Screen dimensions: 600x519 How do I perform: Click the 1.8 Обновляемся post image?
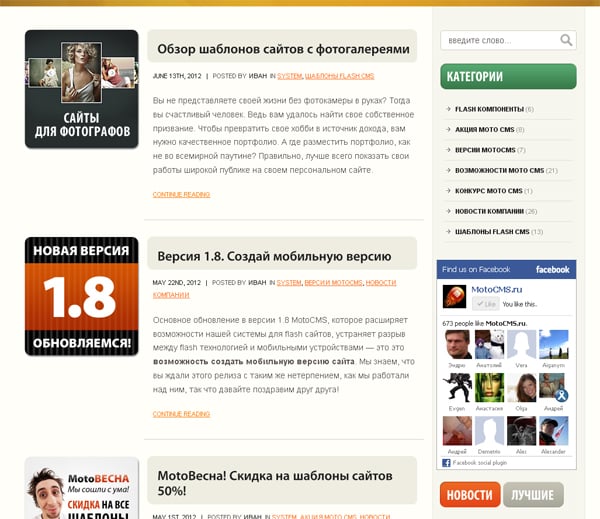81,297
